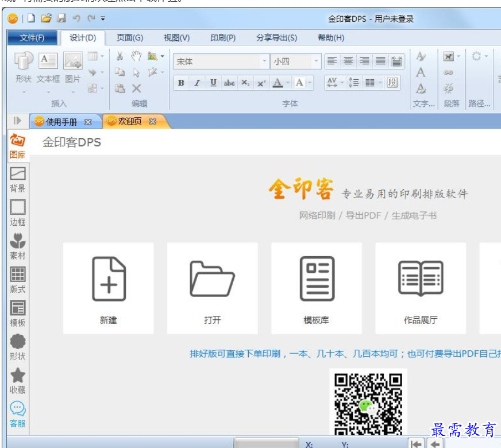Open the 视图(V) ribbon tab
Image resolution: width=501 pixels, height=448 pixels.
pyautogui.click(x=177, y=38)
